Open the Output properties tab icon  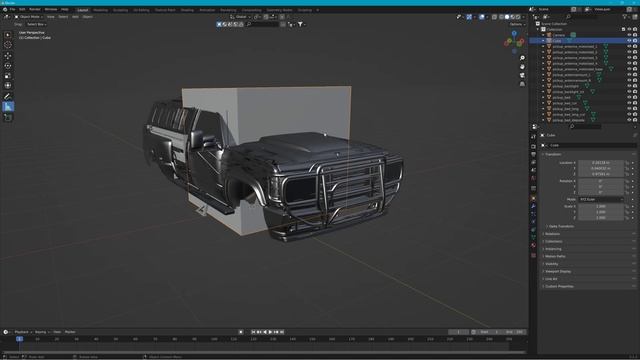click(x=533, y=154)
